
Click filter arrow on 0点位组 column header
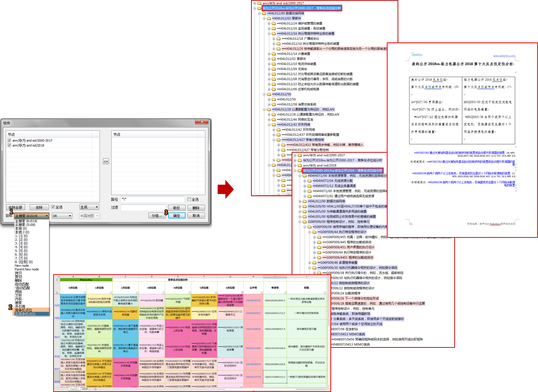click(85, 292)
